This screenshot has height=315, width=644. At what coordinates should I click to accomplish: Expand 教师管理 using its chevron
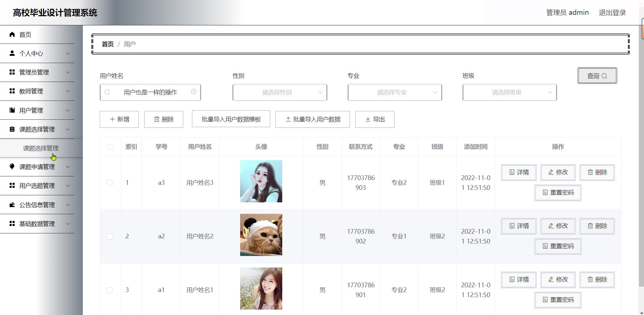coord(68,91)
